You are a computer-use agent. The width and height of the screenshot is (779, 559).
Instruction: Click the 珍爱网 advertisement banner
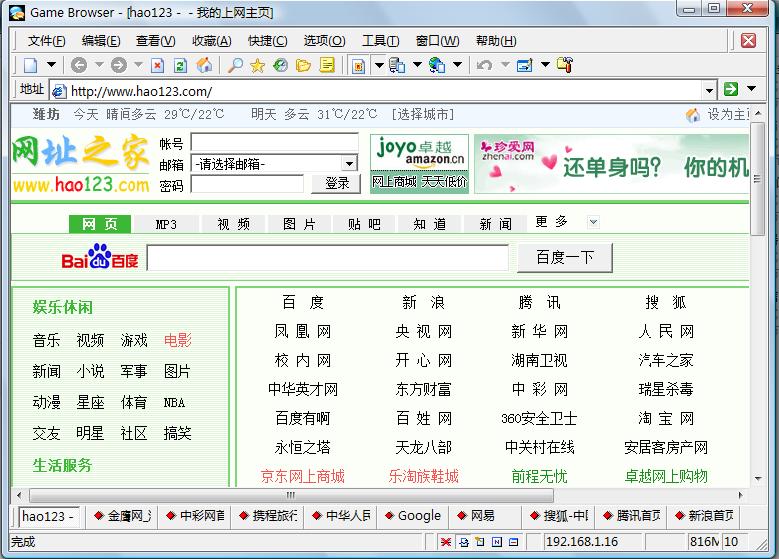tap(612, 163)
